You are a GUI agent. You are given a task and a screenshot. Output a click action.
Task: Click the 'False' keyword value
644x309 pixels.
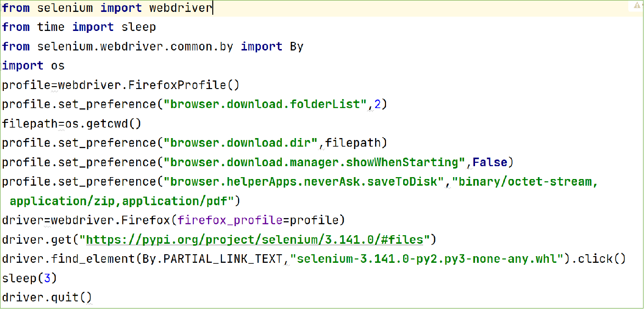click(x=489, y=162)
